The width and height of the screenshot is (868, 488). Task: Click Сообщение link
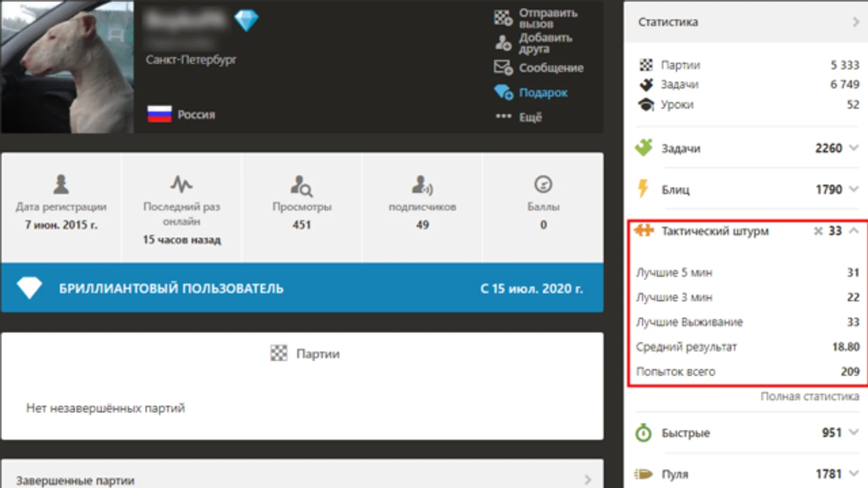[551, 68]
